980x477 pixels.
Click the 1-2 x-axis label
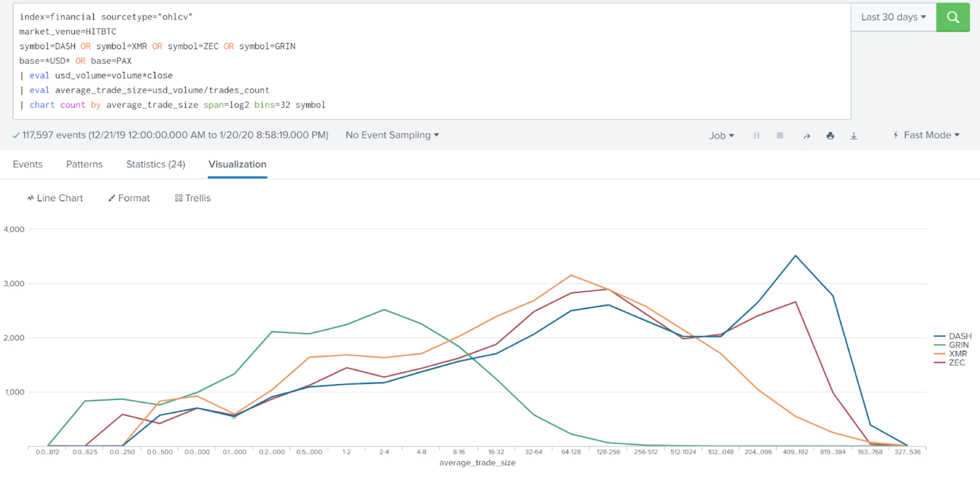(346, 452)
